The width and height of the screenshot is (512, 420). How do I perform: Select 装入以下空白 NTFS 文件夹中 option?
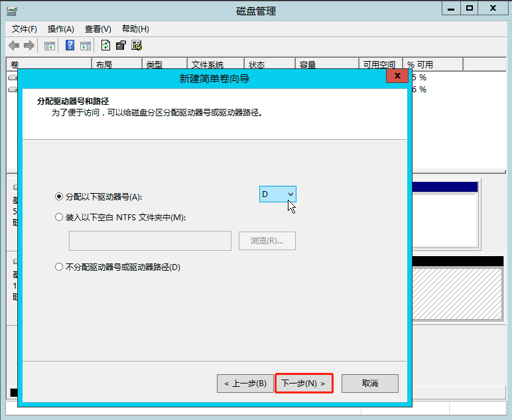(120, 217)
